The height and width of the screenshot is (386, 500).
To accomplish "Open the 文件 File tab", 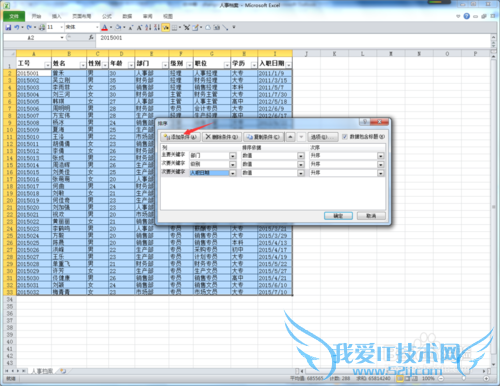I will tap(14, 16).
